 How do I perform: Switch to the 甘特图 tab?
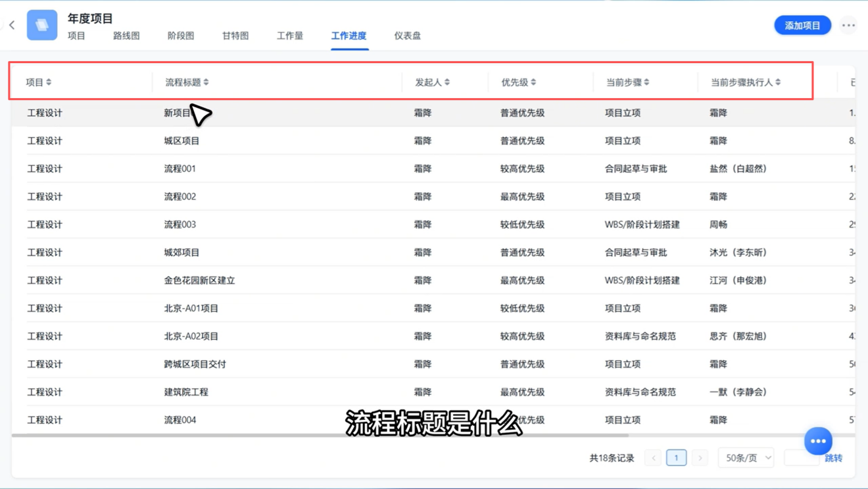(235, 36)
